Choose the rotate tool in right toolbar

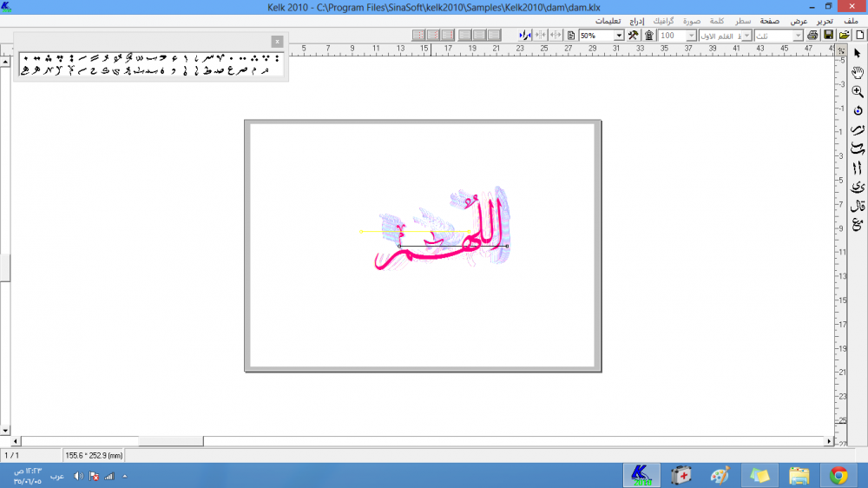(x=858, y=110)
